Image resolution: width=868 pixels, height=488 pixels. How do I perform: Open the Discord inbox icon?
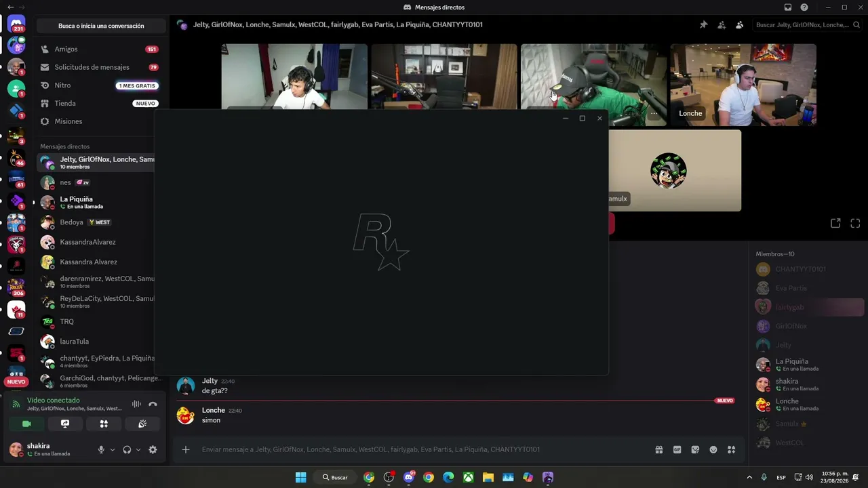pos(788,7)
